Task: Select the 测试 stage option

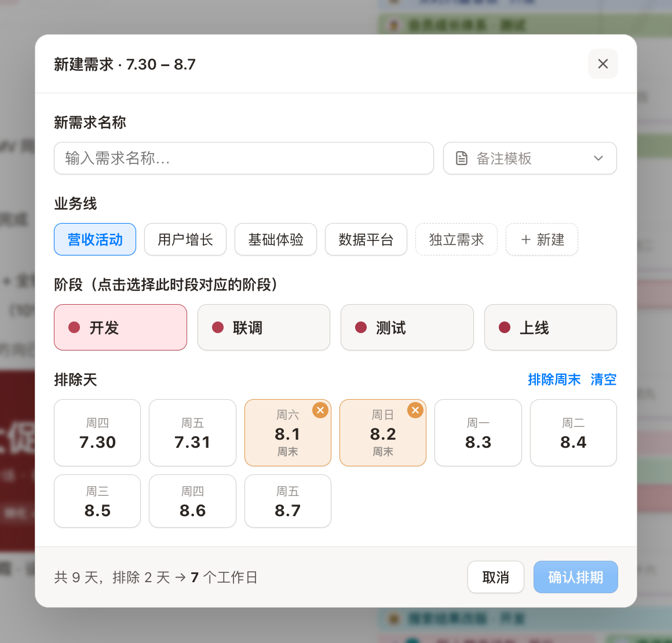Action: pyautogui.click(x=407, y=327)
